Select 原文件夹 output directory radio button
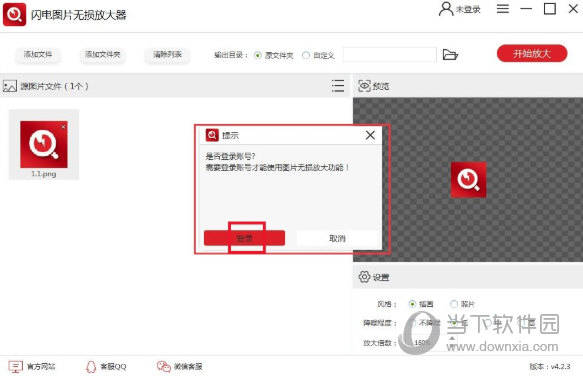Viewport: 583px width, 376px height. 257,55
